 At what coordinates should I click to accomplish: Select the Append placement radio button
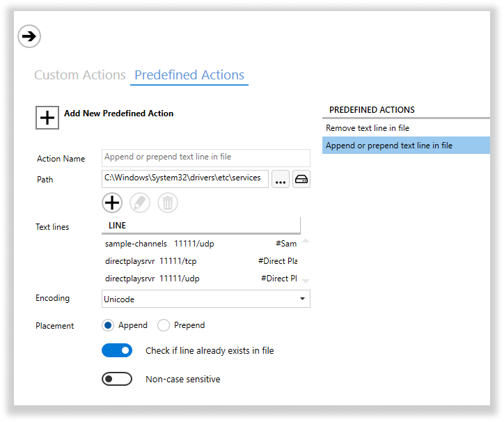pos(108,325)
